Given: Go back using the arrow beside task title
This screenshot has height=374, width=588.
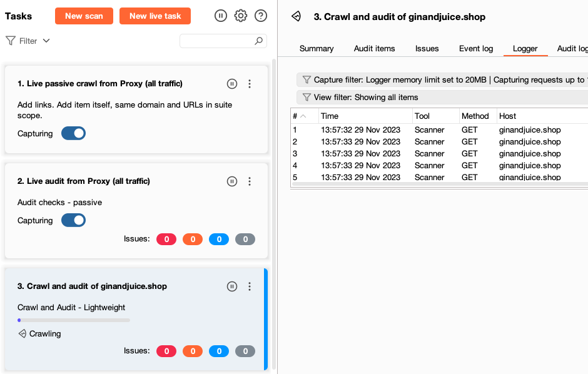Looking at the screenshot, I should point(295,17).
